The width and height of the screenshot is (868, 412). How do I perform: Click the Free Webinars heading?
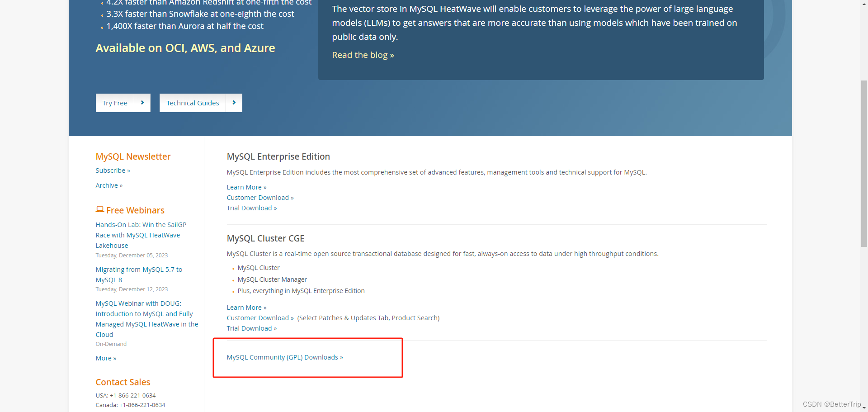[136, 210]
